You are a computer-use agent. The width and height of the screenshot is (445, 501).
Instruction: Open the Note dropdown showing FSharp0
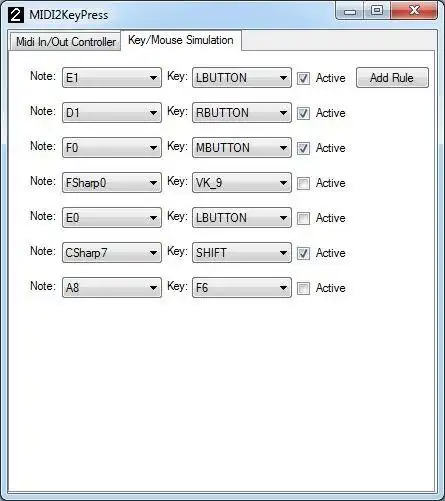pyautogui.click(x=112, y=183)
